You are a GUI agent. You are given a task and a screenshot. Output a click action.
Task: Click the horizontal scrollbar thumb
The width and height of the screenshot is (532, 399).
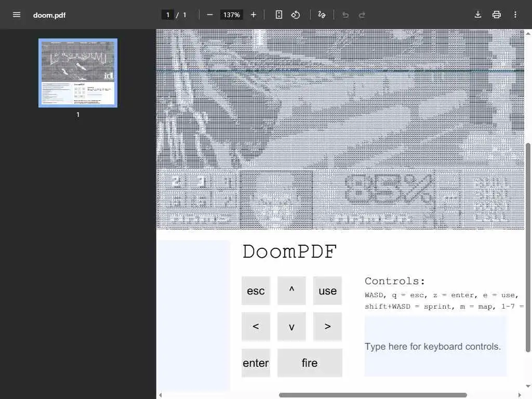[373, 395]
